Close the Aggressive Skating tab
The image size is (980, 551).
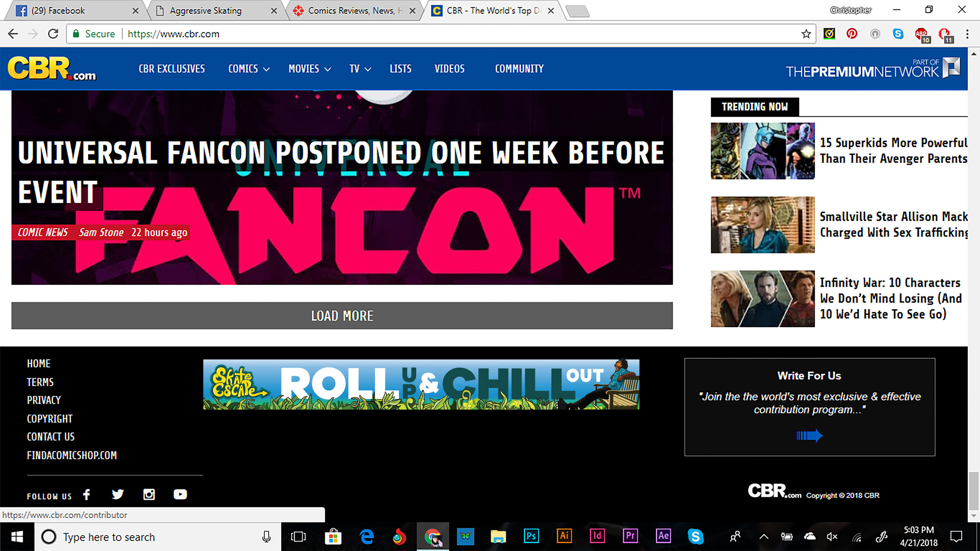[274, 11]
